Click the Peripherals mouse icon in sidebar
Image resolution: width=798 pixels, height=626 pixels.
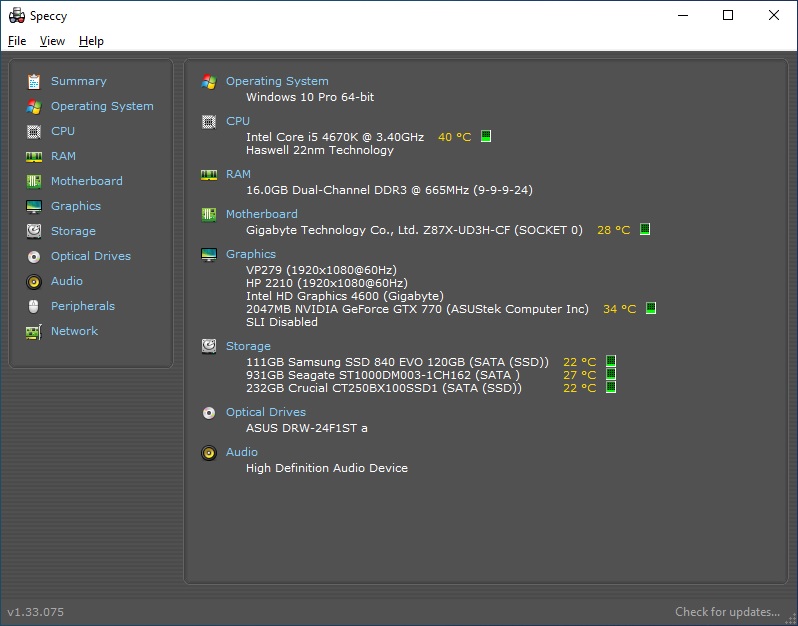(34, 307)
